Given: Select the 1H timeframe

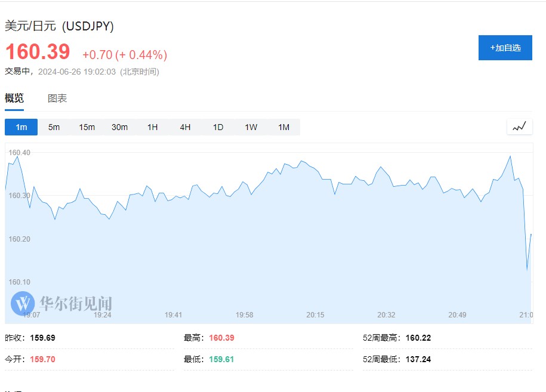Looking at the screenshot, I should point(152,127).
